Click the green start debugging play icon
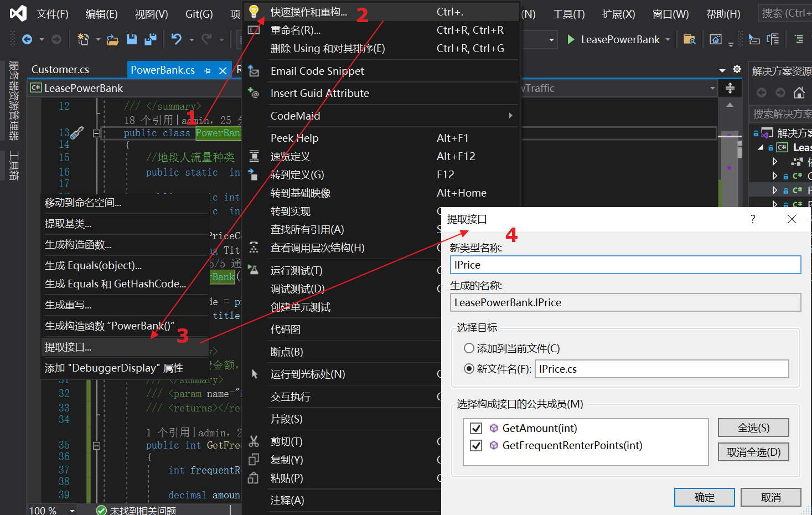 (x=571, y=39)
